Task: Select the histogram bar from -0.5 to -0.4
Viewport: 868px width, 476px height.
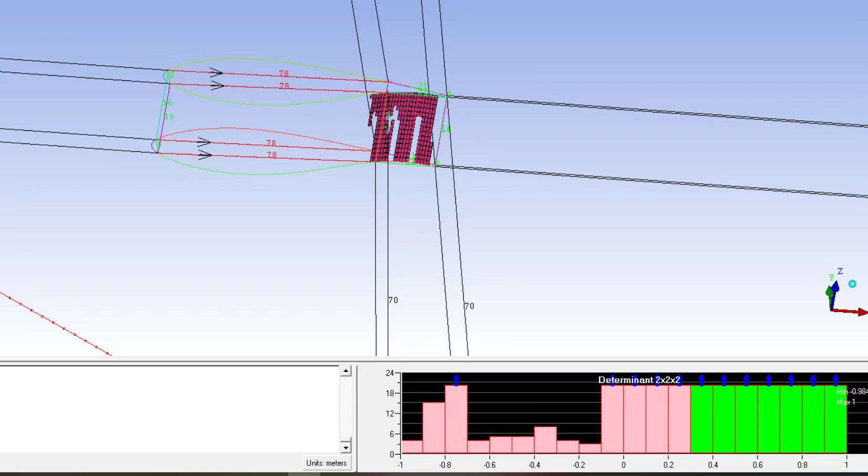Action: 523,445
